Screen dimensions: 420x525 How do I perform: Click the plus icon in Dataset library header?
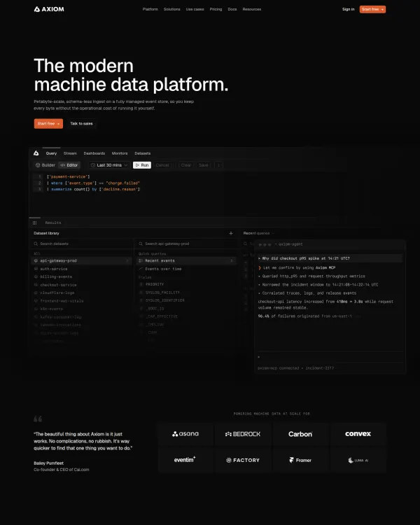231,233
